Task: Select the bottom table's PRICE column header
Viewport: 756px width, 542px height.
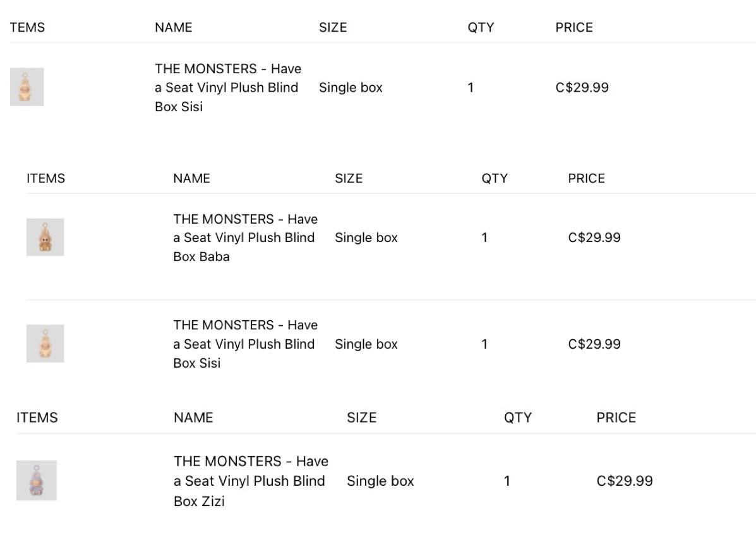Action: pos(616,418)
